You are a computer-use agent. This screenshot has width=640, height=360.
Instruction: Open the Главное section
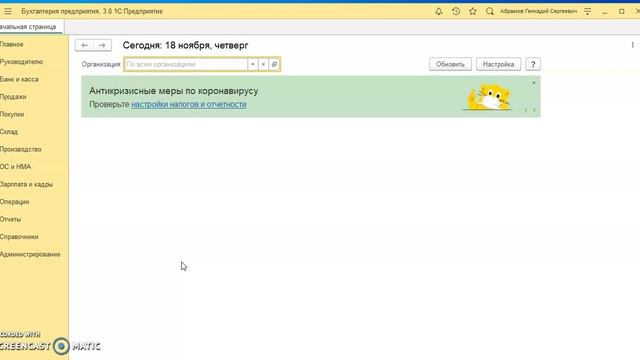(x=11, y=44)
